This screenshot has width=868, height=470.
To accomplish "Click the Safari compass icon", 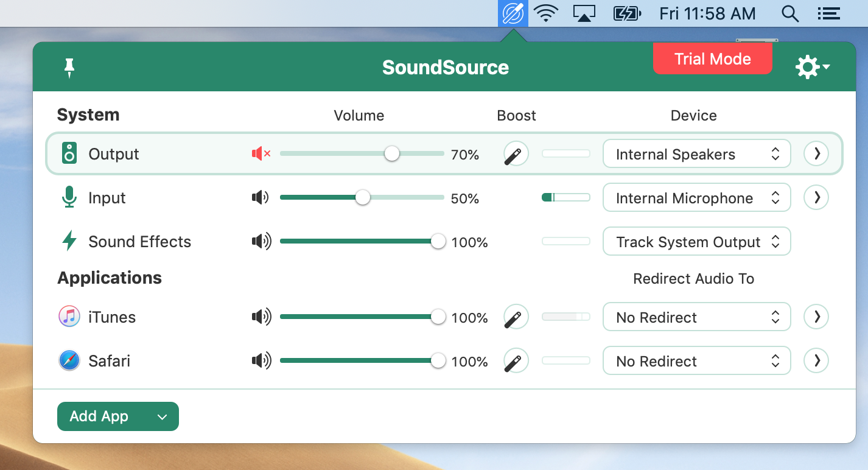I will point(69,360).
